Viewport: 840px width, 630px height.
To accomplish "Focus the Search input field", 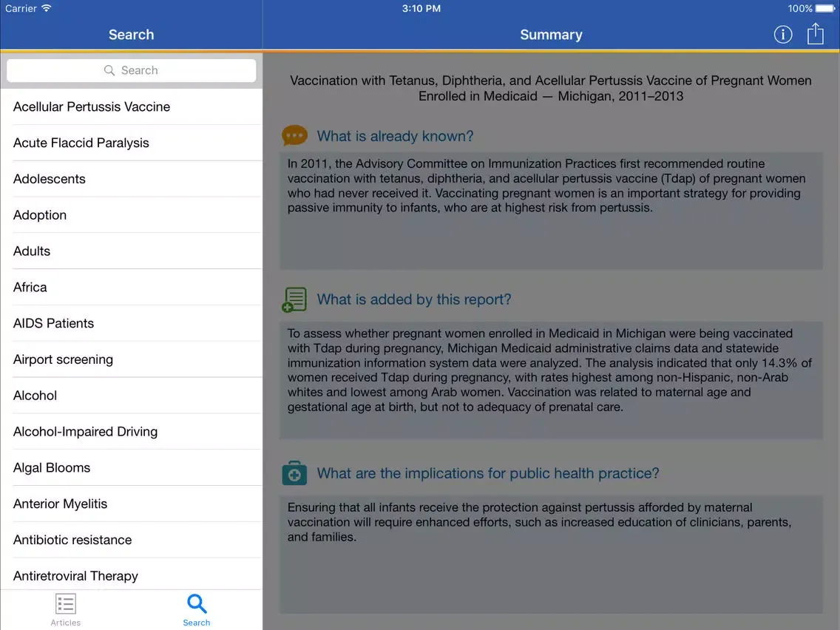I will (x=132, y=70).
